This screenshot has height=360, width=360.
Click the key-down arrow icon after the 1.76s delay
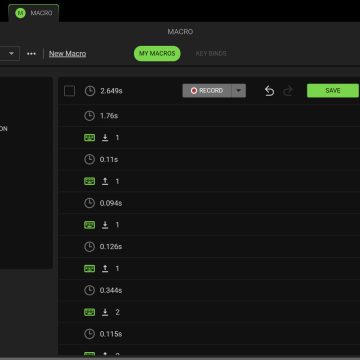[x=105, y=138]
